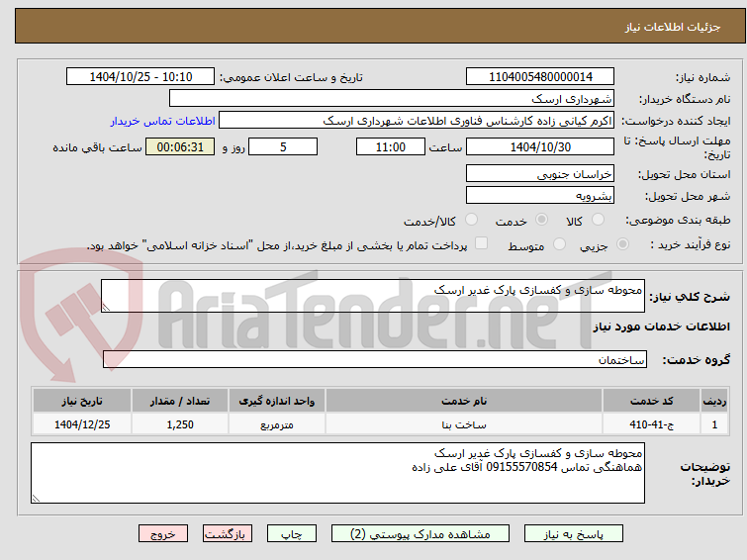Select the متوسط purchase type radio
Viewport: 747px width, 560px height.
tap(559, 244)
